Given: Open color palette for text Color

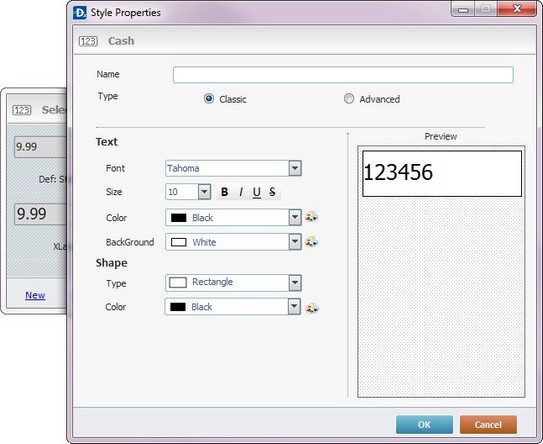Looking at the screenshot, I should coord(311,217).
